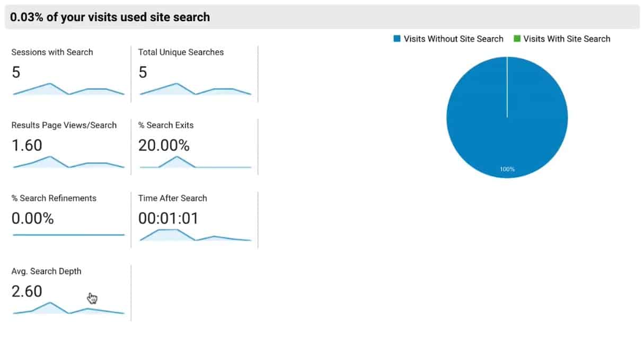
Task: Toggle visibility of the 100% pie segment
Action: coord(507,168)
